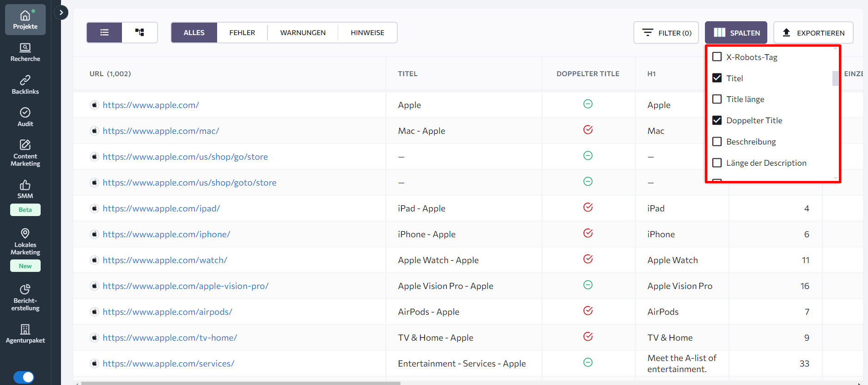Image resolution: width=868 pixels, height=385 pixels.
Task: Click the 'Meet the A-list of entertainment.' H1 cell
Action: tap(682, 363)
